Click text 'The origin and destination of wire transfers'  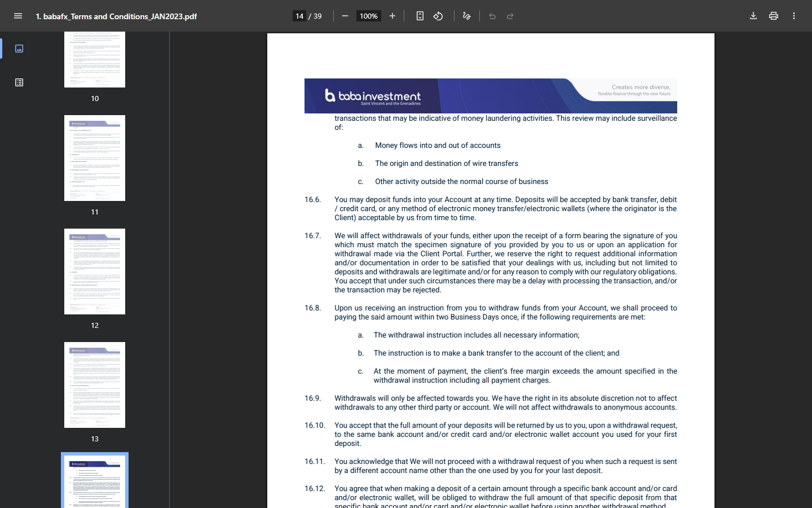[x=447, y=164]
